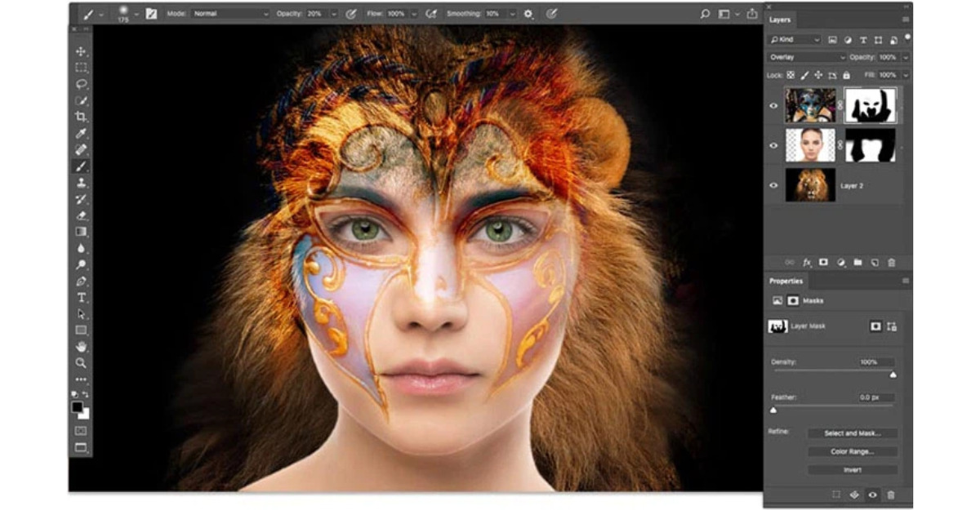Click the apply mask icon in Properties
This screenshot has height=510, width=980.
click(854, 494)
